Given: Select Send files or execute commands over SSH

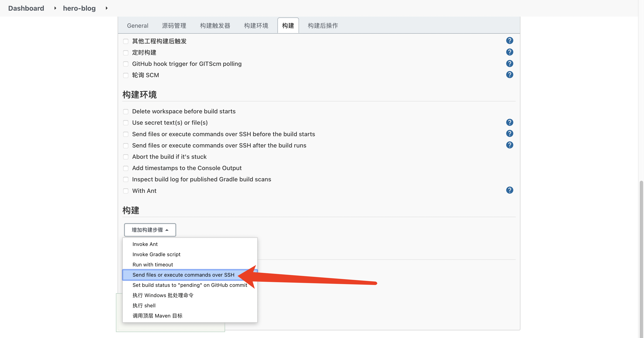Looking at the screenshot, I should pyautogui.click(x=183, y=275).
